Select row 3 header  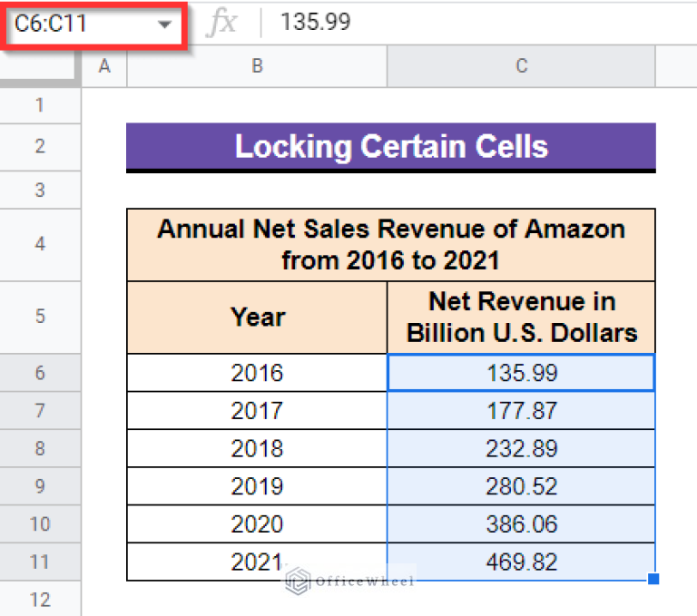41,191
